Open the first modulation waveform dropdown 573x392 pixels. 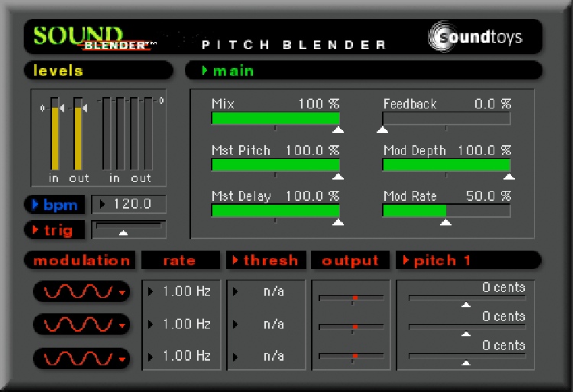point(81,292)
